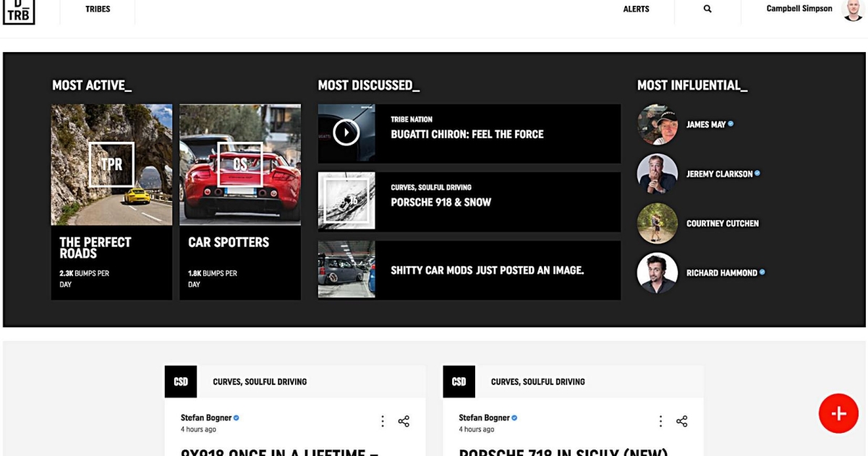
Task: Open The Perfect Roads tribe image
Action: (111, 164)
